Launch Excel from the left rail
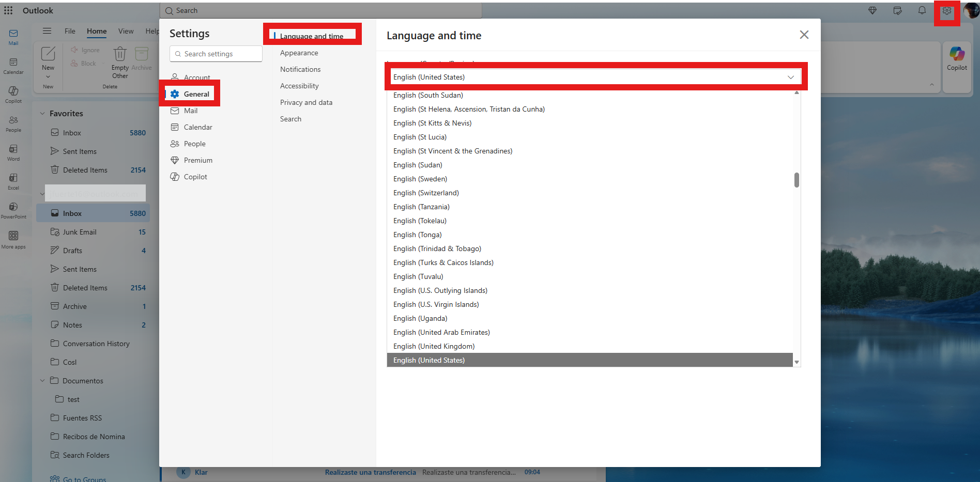The height and width of the screenshot is (482, 980). pyautogui.click(x=13, y=181)
